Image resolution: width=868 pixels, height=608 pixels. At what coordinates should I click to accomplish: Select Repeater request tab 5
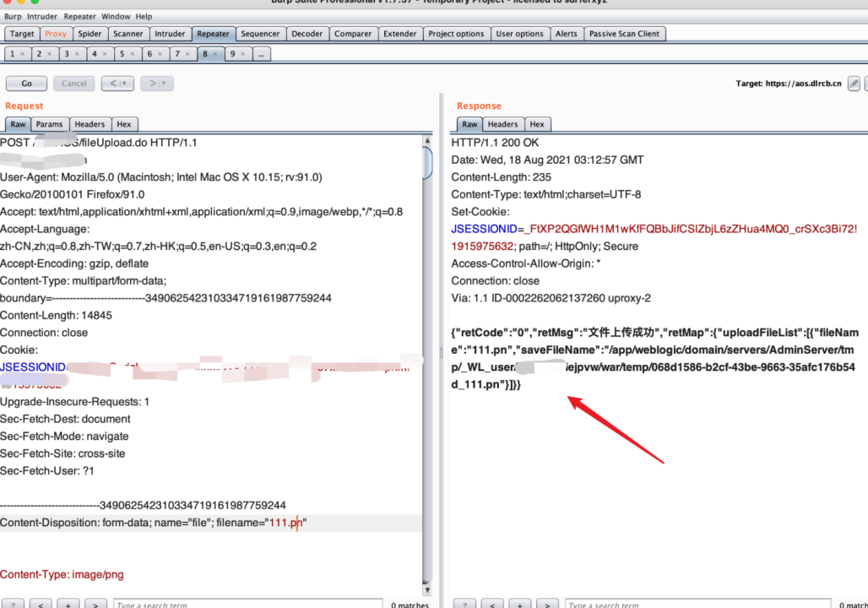[122, 54]
